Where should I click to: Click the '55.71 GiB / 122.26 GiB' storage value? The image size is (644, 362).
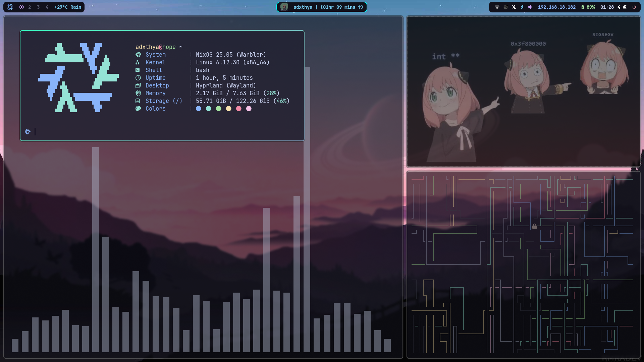pyautogui.click(x=233, y=101)
